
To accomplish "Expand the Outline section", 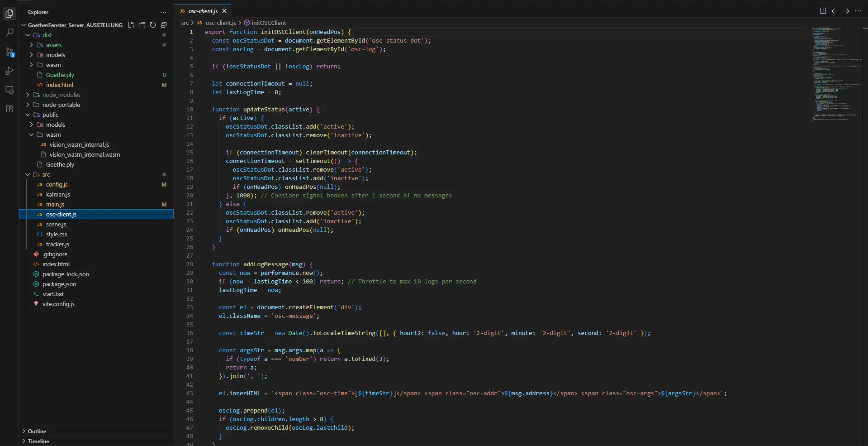I will [x=96, y=431].
